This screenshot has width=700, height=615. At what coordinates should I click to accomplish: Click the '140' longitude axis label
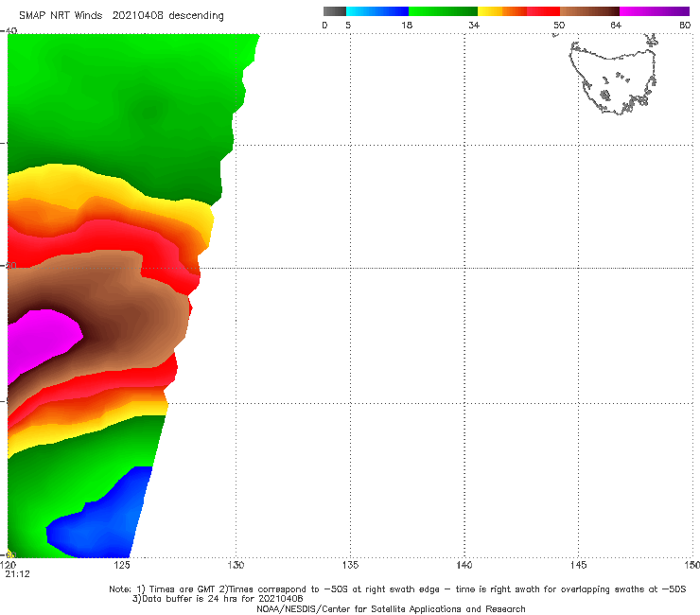coord(464,565)
